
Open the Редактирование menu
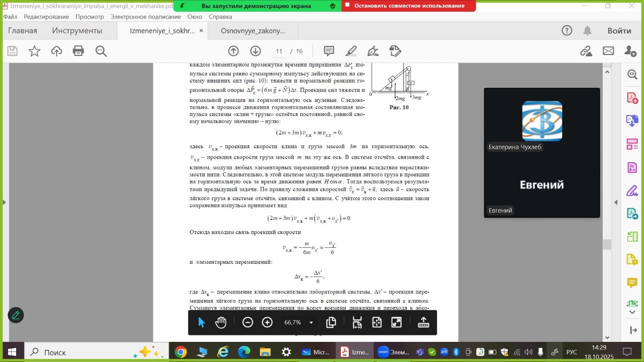[46, 17]
